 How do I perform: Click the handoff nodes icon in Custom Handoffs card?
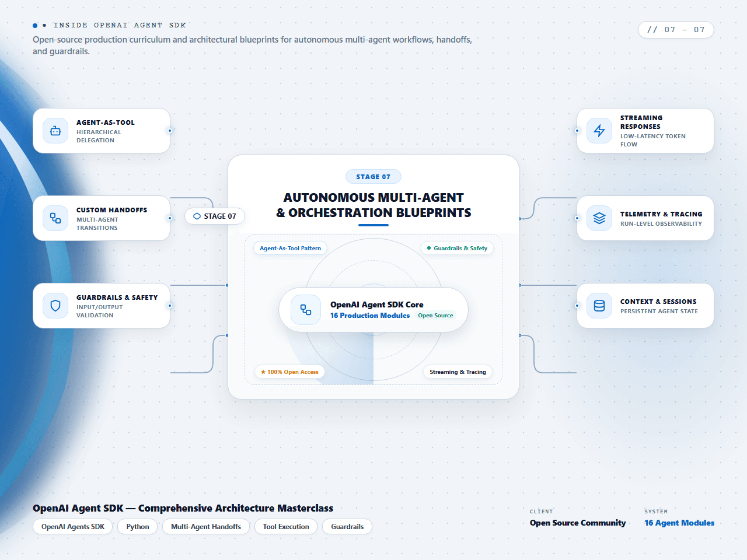click(55, 218)
